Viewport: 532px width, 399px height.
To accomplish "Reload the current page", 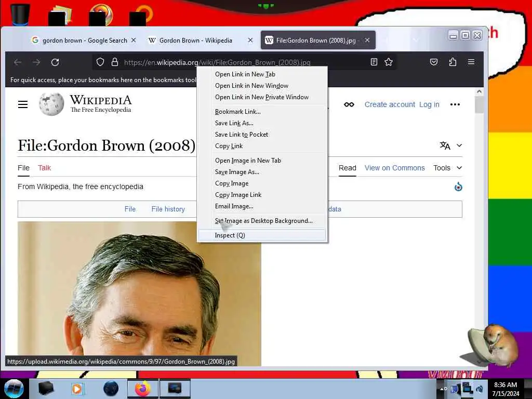I will coord(55,62).
